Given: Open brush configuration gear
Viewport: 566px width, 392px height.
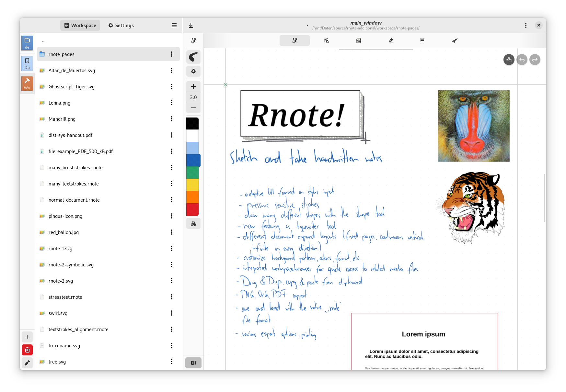Looking at the screenshot, I should 193,71.
